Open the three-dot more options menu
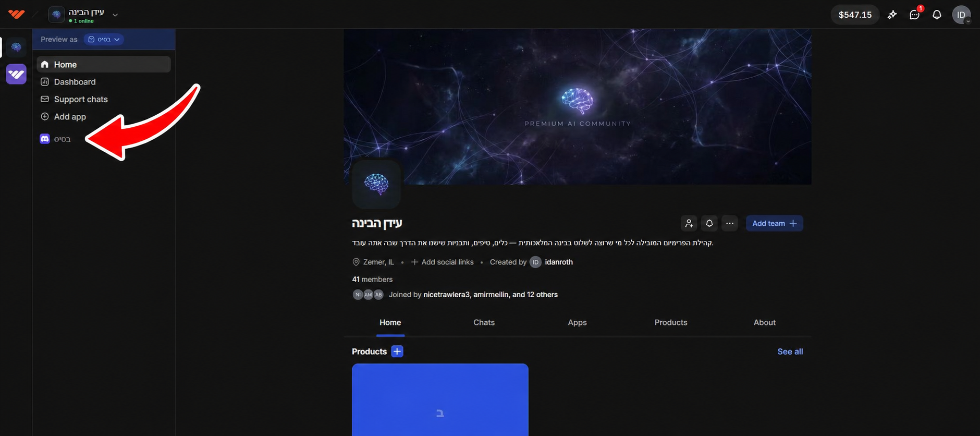980x436 pixels. tap(730, 223)
